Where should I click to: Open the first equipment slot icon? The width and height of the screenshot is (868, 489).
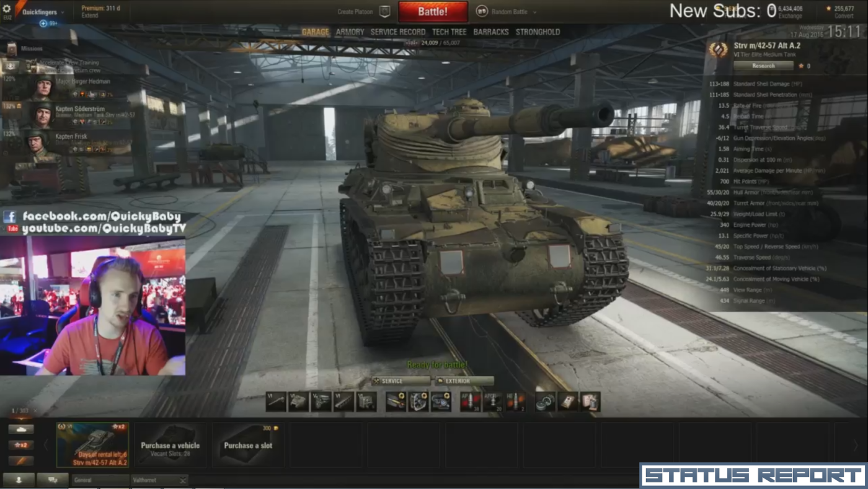(396, 402)
